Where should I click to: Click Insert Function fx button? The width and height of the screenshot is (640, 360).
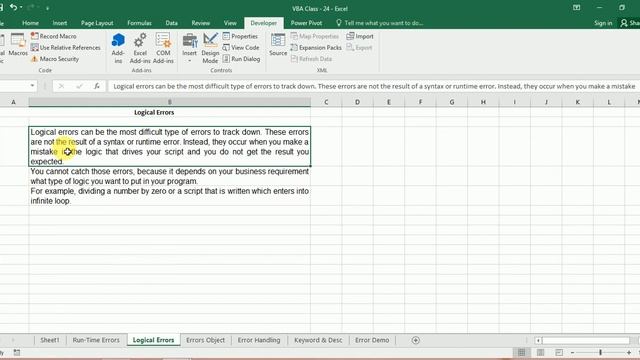97,86
